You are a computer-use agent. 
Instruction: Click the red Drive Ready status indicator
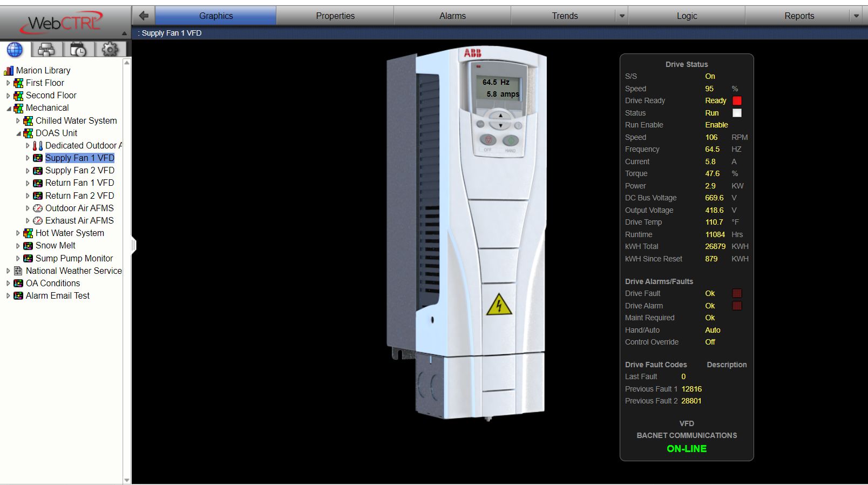(737, 100)
